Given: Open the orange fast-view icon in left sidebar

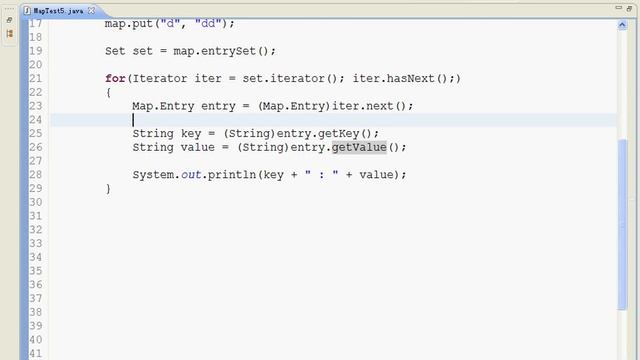Looking at the screenshot, I should [x=9, y=34].
